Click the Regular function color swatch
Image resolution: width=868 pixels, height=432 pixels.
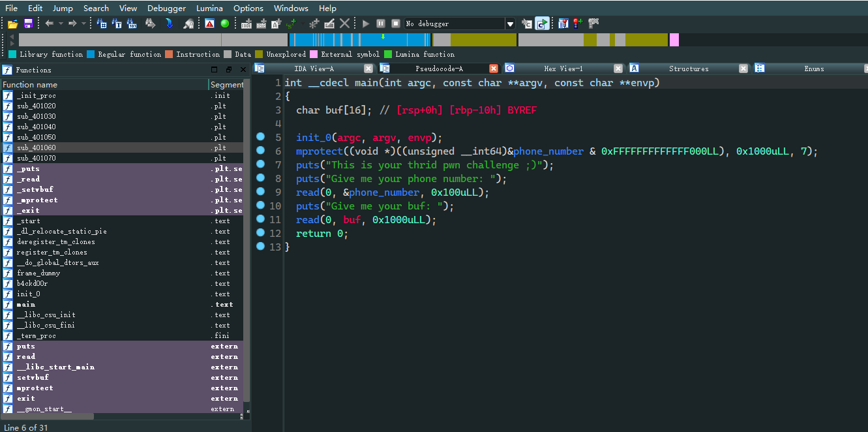point(91,54)
